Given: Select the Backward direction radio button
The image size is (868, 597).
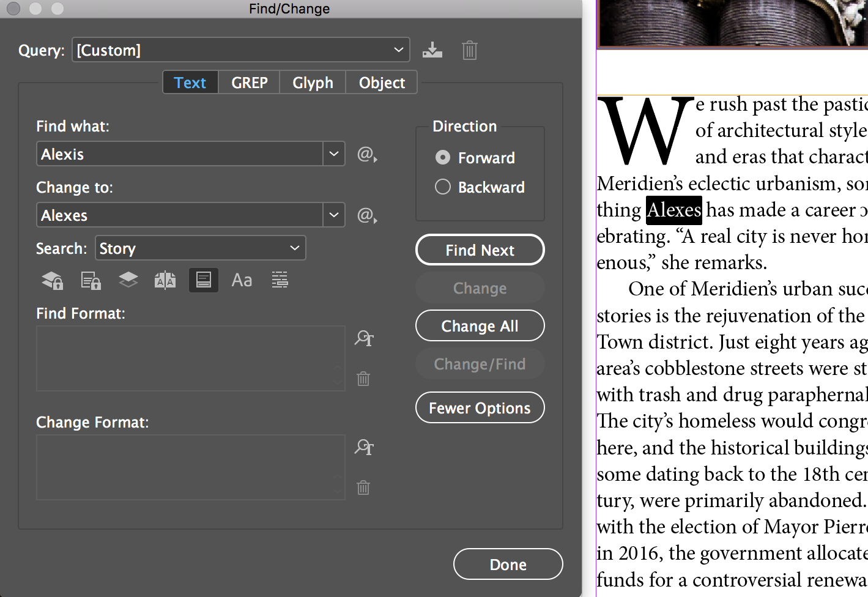Looking at the screenshot, I should [443, 187].
